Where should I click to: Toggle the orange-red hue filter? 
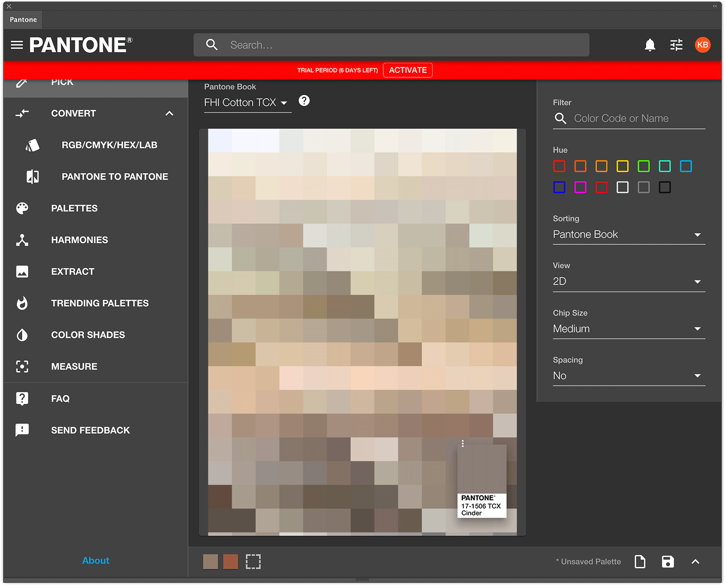[x=580, y=166]
